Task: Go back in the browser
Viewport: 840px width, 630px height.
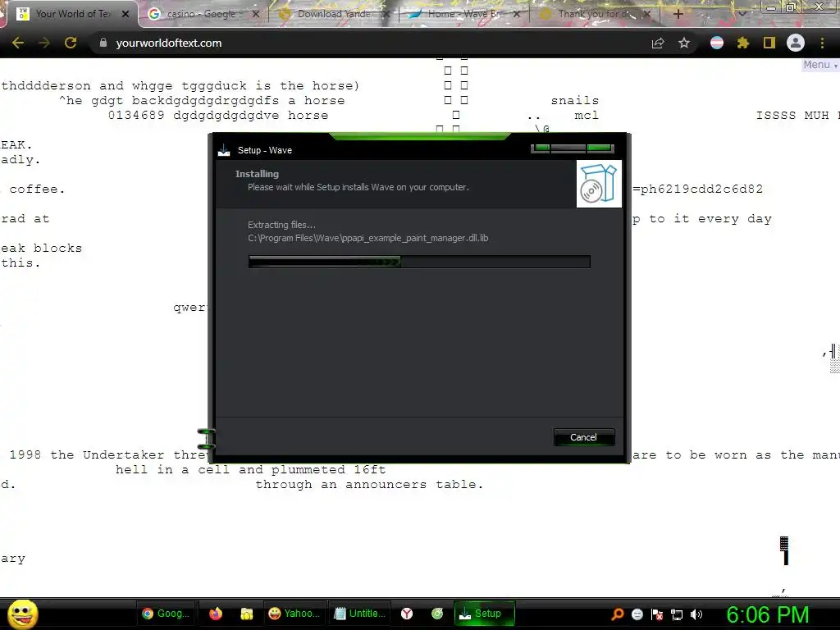Action: tap(18, 43)
